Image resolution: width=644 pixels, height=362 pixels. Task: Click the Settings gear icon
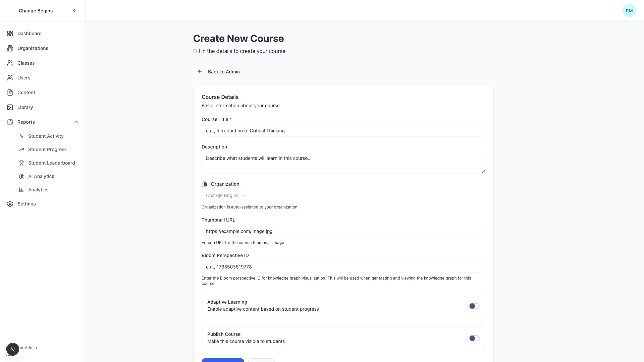(10, 204)
